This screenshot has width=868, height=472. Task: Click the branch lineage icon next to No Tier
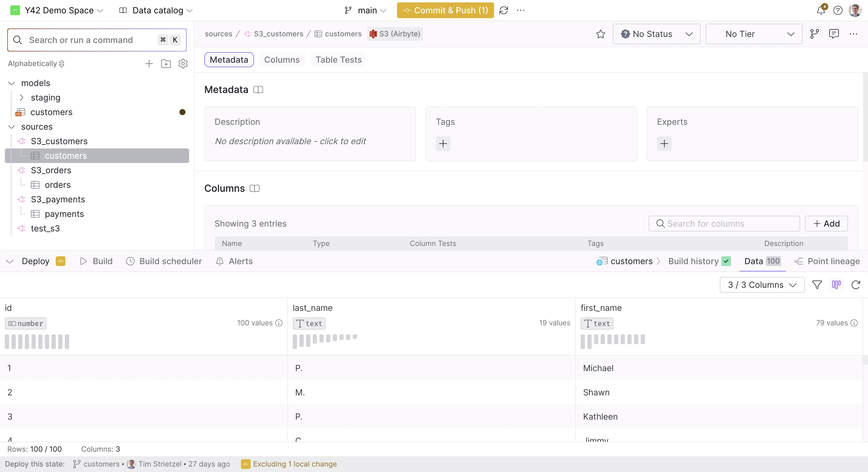[x=814, y=34]
